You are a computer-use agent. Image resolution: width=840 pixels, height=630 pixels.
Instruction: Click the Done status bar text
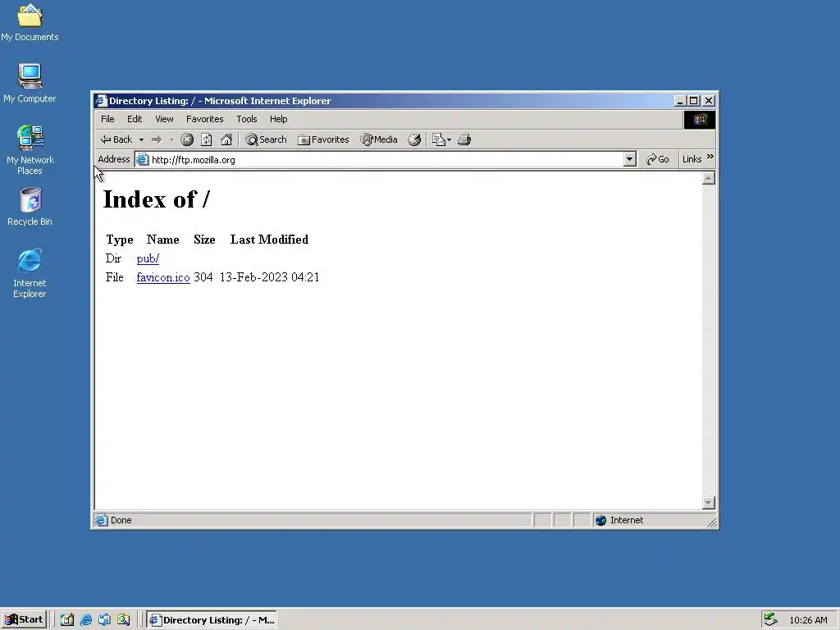click(121, 520)
